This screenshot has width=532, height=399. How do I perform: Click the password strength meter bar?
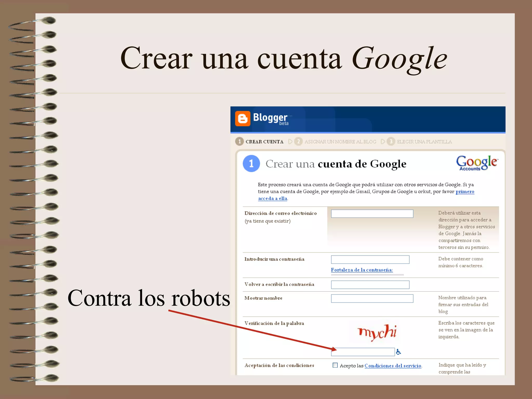pos(367,275)
